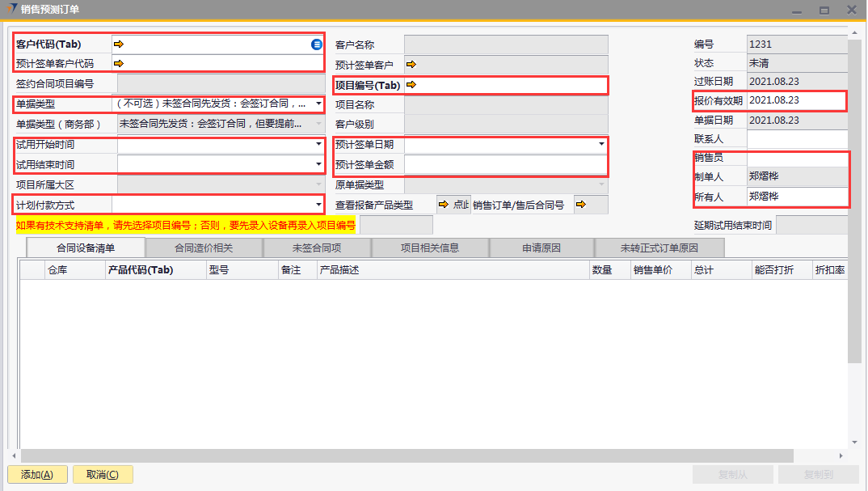Click the arrow icon after 销售订单/售后合同号
This screenshot has width=868, height=491.
(579, 205)
